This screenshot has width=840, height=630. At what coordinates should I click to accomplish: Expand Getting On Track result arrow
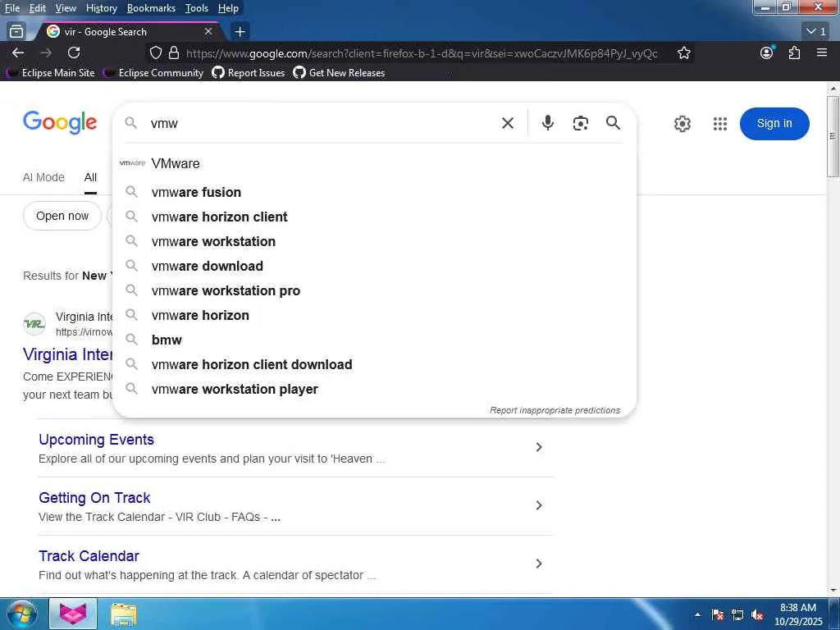[539, 505]
